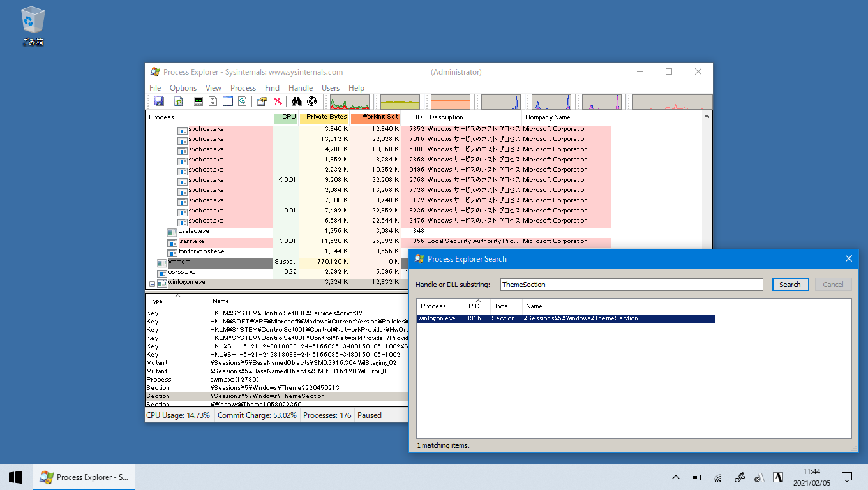Open process Properties toolbar icon
The width and height of the screenshot is (868, 490).
(x=262, y=101)
